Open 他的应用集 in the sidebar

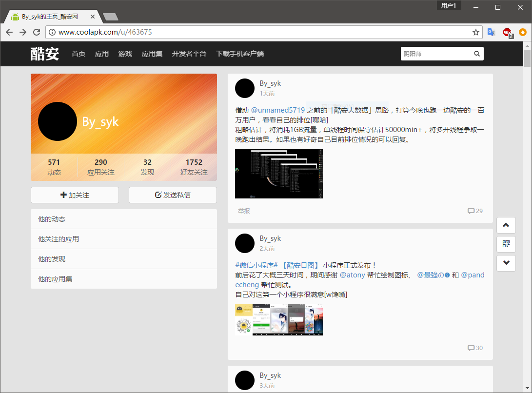click(124, 279)
